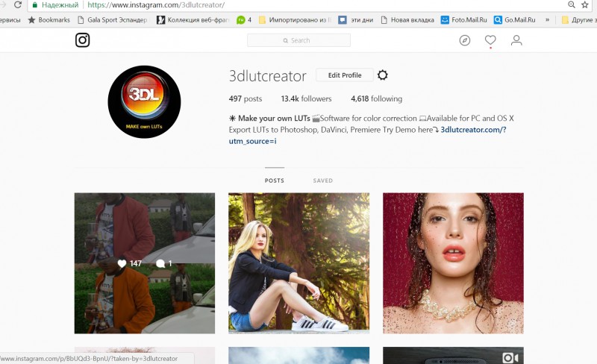Switch to the SAVED tab

[323, 181]
